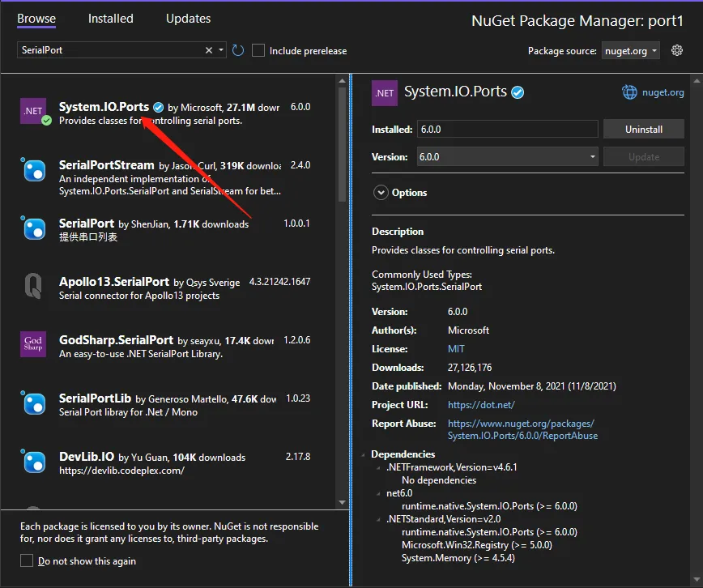This screenshot has width=703, height=588.
Task: Clear the SerialPort search text
Action: [x=208, y=50]
